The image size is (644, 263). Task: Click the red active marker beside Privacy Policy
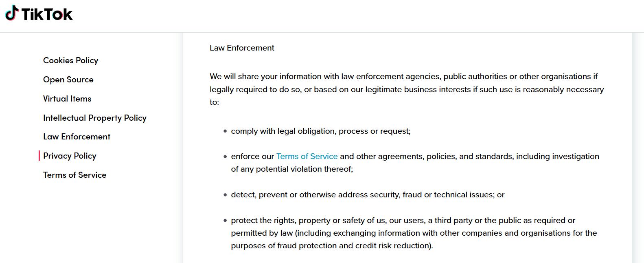pyautogui.click(x=39, y=156)
